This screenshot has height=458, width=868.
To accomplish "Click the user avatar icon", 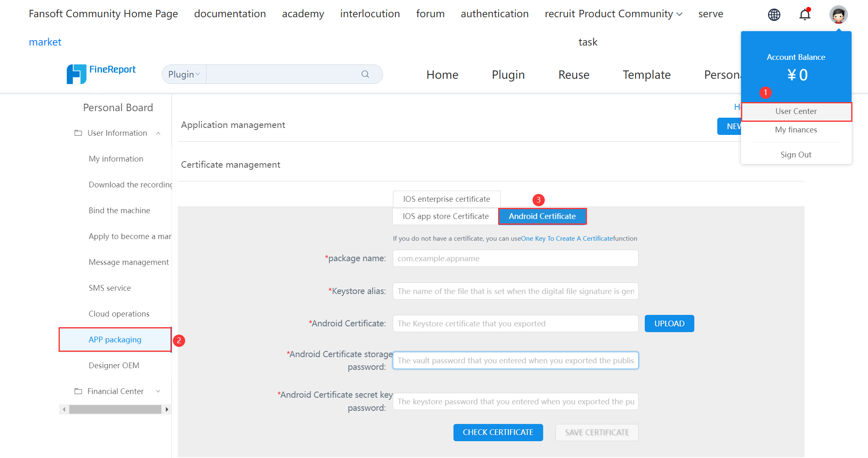I will pyautogui.click(x=838, y=15).
